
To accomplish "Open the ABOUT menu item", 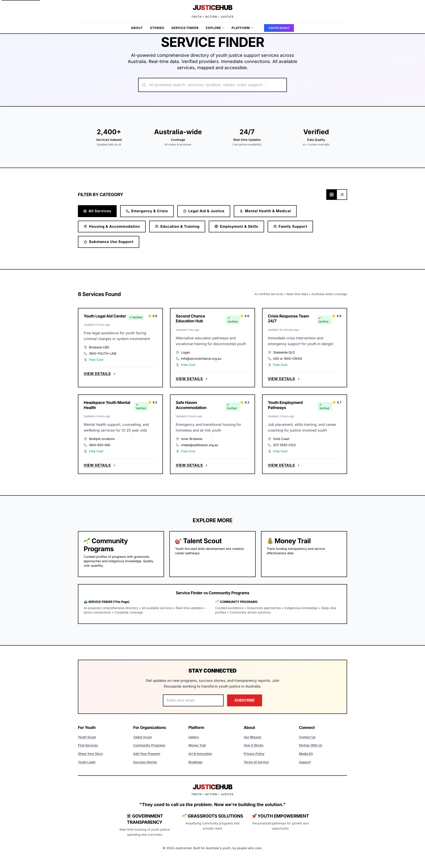I will [137, 28].
